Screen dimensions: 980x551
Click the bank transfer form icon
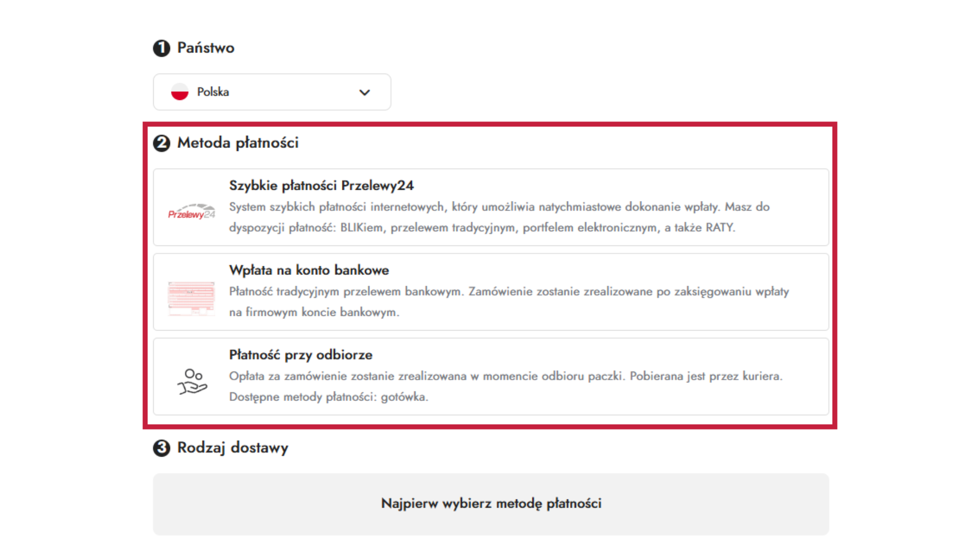[191, 298]
